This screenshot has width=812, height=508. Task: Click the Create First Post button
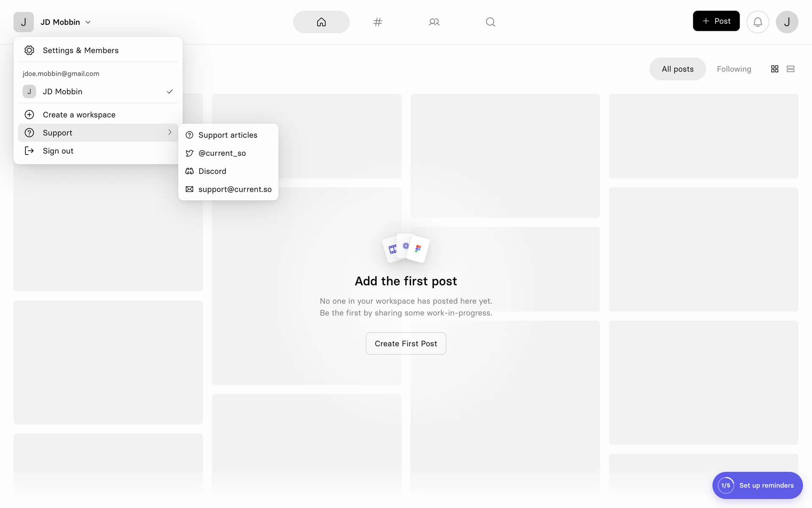[x=406, y=343]
